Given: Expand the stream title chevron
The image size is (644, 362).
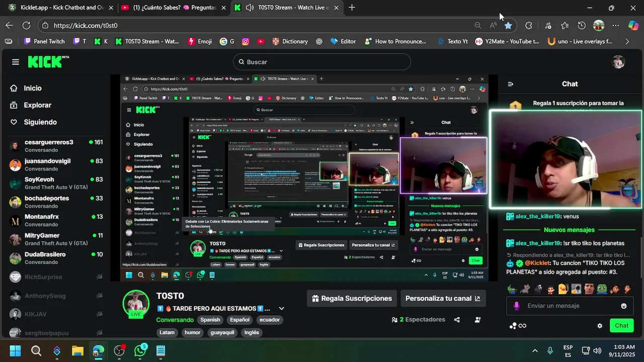Looking at the screenshot, I should (x=281, y=309).
